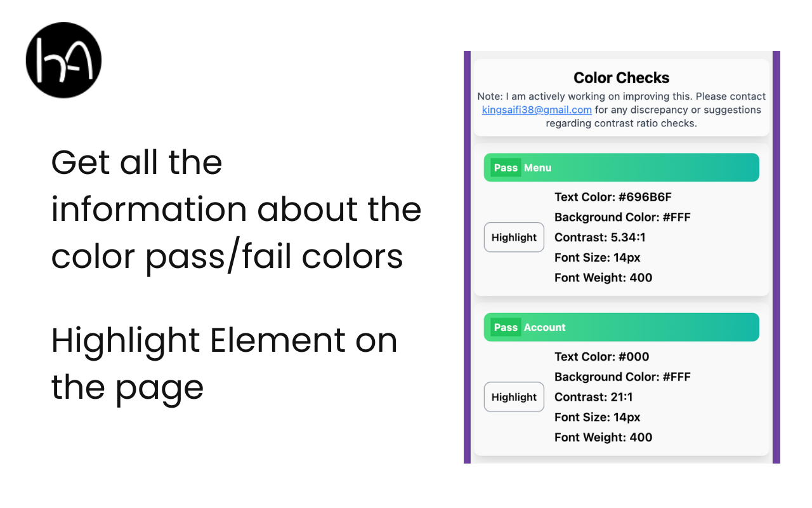
Task: Click the 'Highlight Element on the page' text
Action: point(224,363)
